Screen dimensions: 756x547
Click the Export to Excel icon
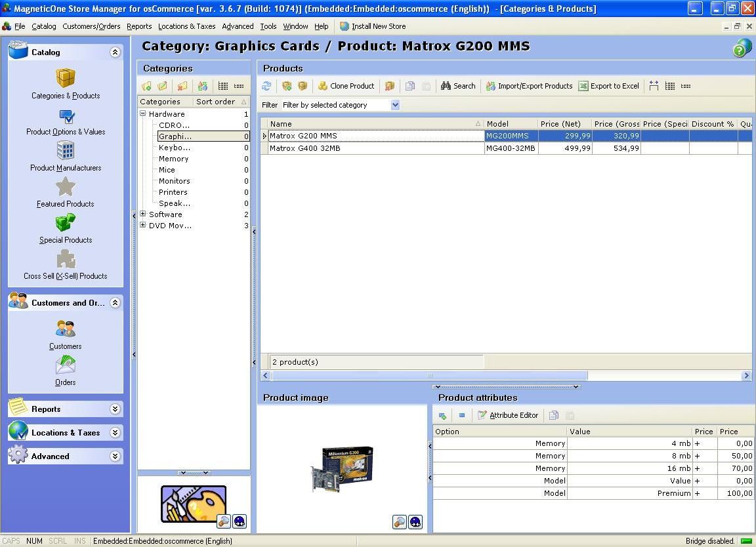coord(609,86)
